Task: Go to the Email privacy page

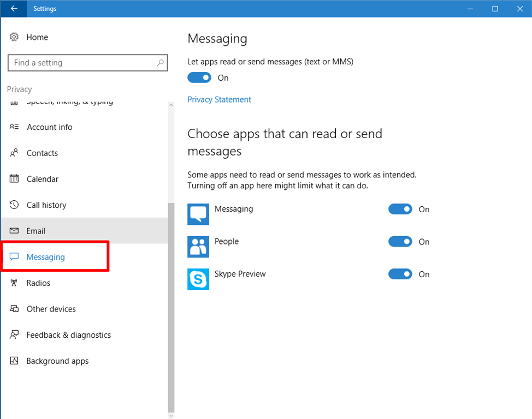Action: (x=85, y=231)
